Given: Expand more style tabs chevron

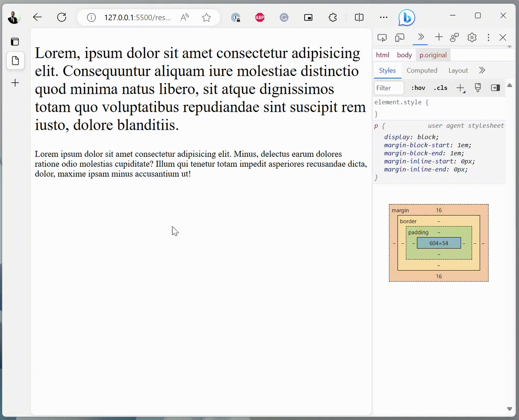Looking at the screenshot, I should pos(482,70).
